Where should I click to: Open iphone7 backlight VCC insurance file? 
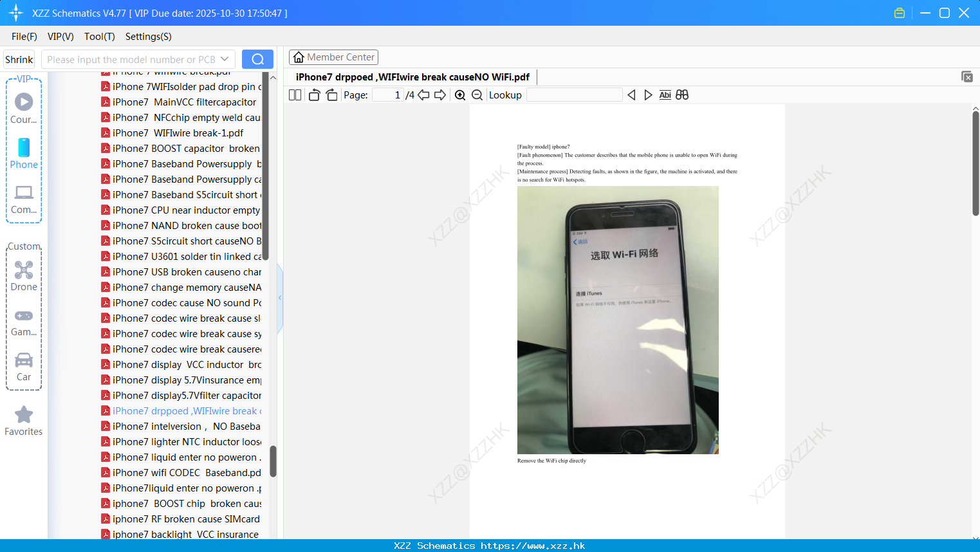(184, 534)
